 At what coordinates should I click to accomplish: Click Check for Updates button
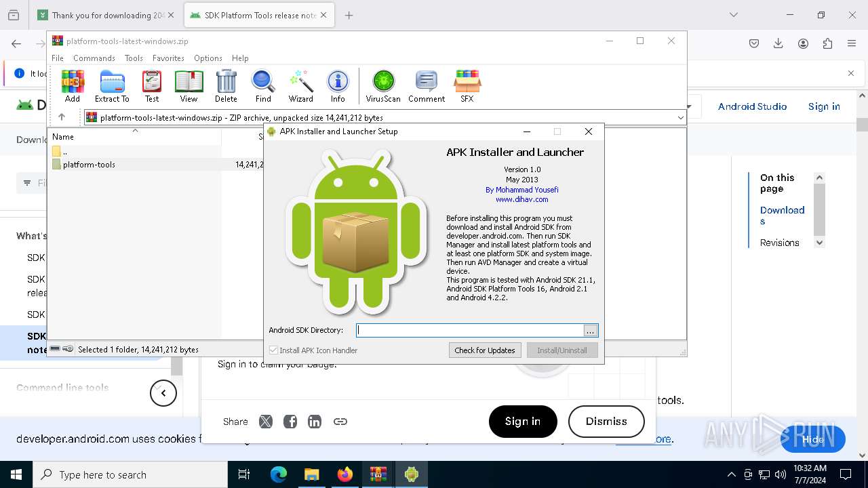[485, 350]
